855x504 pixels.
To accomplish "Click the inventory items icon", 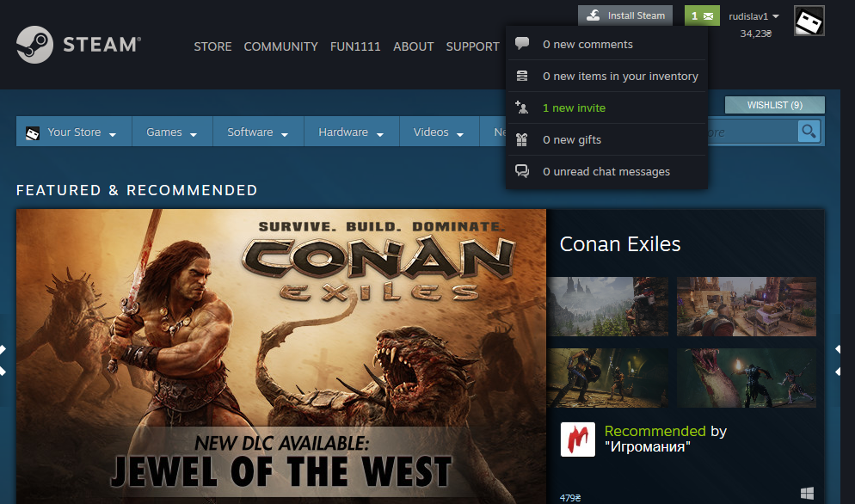I will [x=522, y=76].
